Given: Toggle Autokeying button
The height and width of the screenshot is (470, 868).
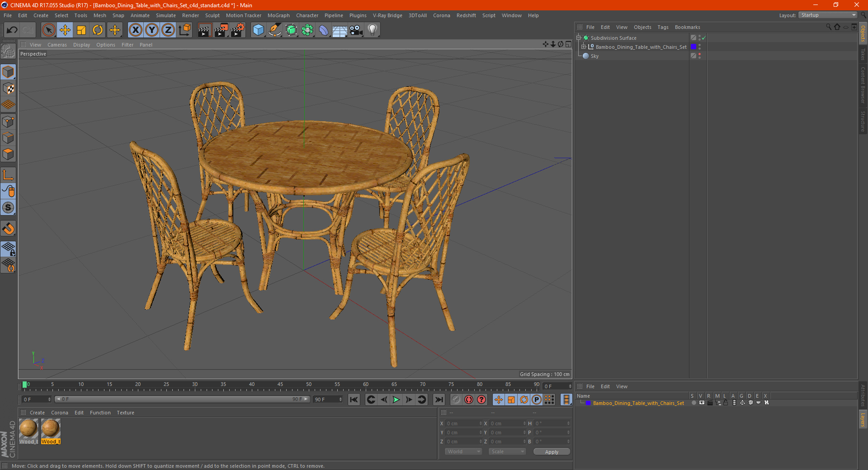Looking at the screenshot, I should click(x=469, y=399).
